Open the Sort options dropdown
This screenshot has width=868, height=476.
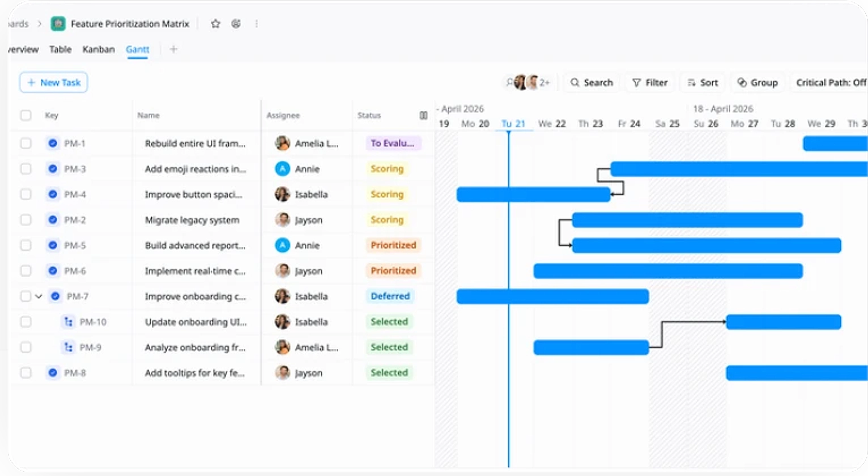pos(703,83)
